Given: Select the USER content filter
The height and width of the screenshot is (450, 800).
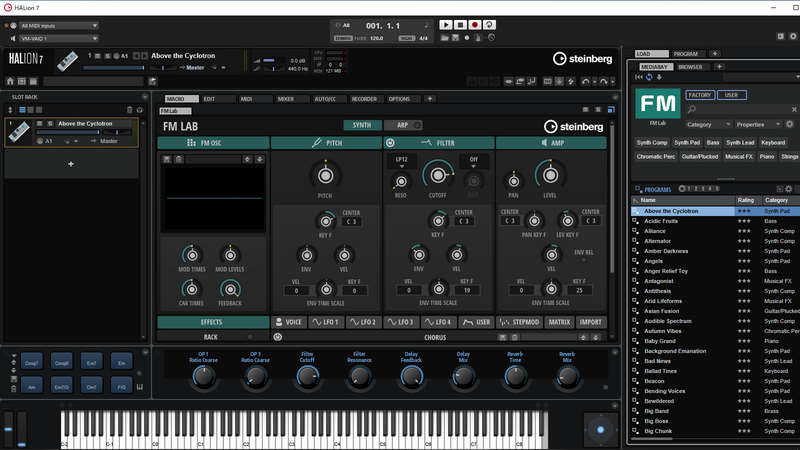Looking at the screenshot, I should pyautogui.click(x=732, y=95).
